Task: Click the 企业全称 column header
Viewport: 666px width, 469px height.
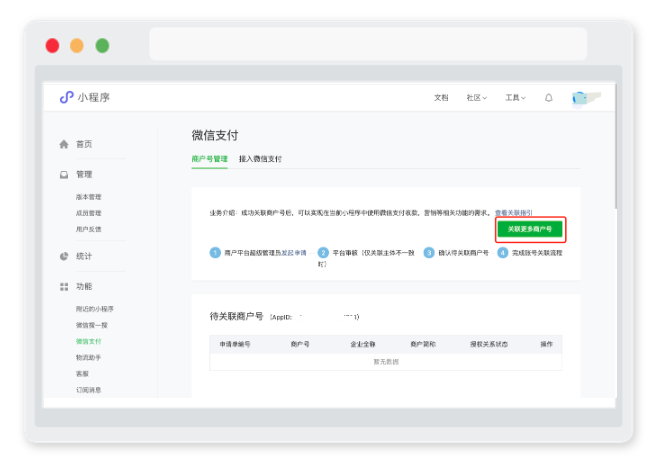Action: pyautogui.click(x=363, y=344)
